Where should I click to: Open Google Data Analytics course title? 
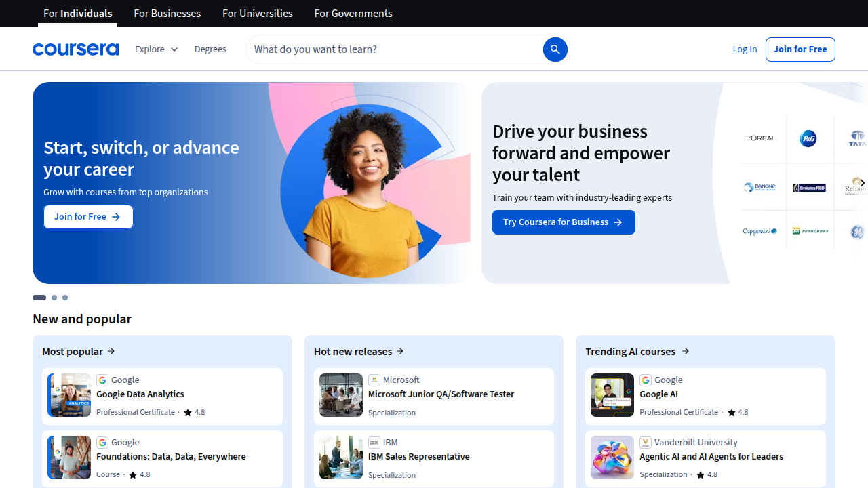click(x=140, y=394)
